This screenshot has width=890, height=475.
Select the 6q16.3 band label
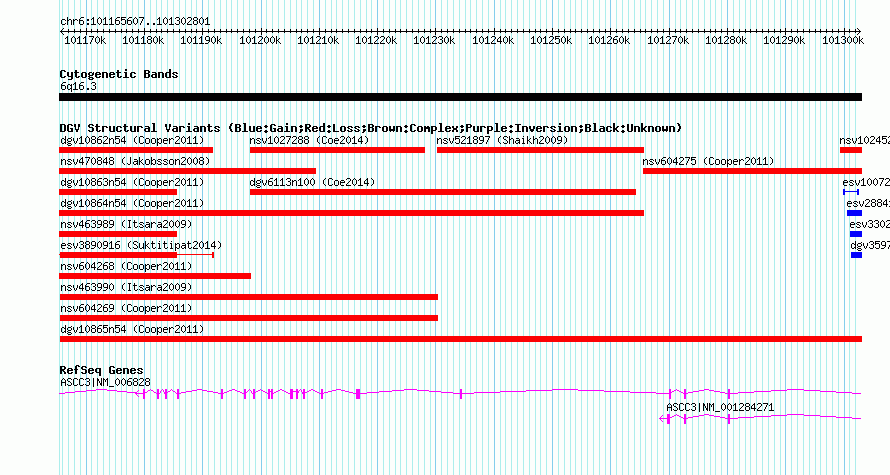pos(78,86)
